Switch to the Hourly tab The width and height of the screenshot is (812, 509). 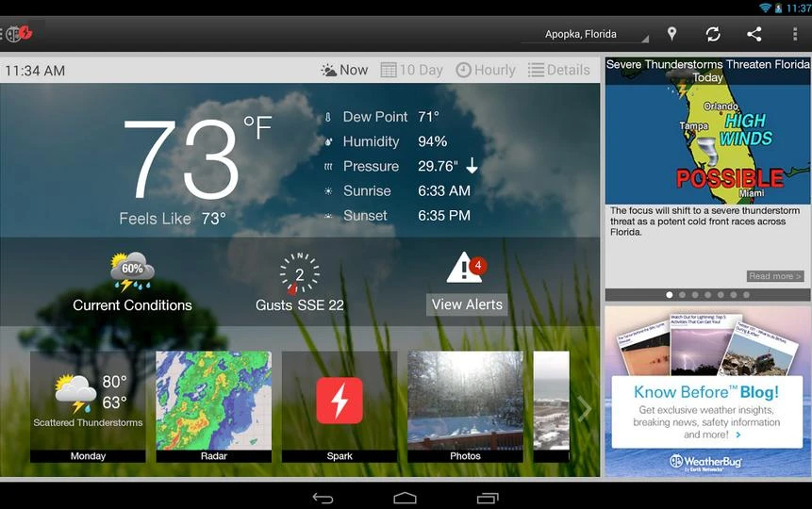point(486,70)
